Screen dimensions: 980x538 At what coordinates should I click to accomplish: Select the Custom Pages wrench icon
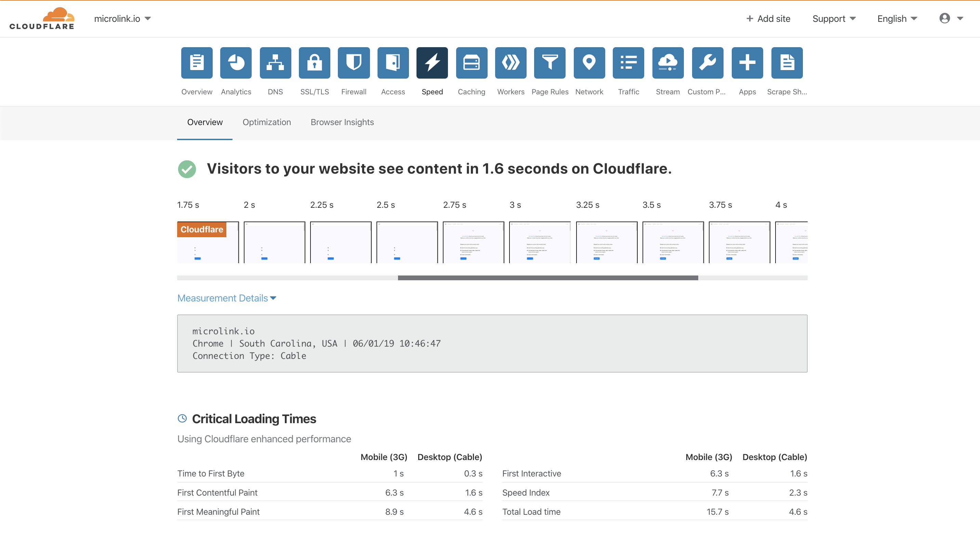(707, 63)
